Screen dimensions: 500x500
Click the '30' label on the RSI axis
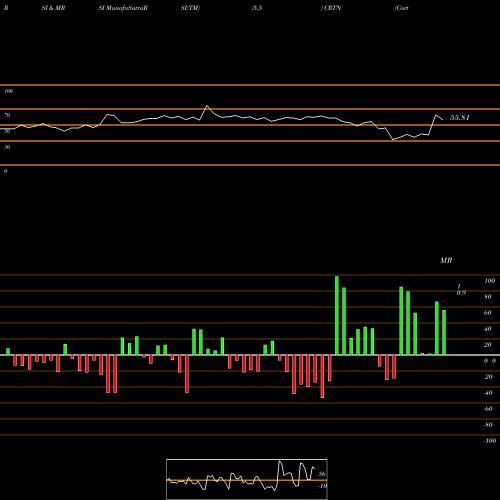(7, 147)
